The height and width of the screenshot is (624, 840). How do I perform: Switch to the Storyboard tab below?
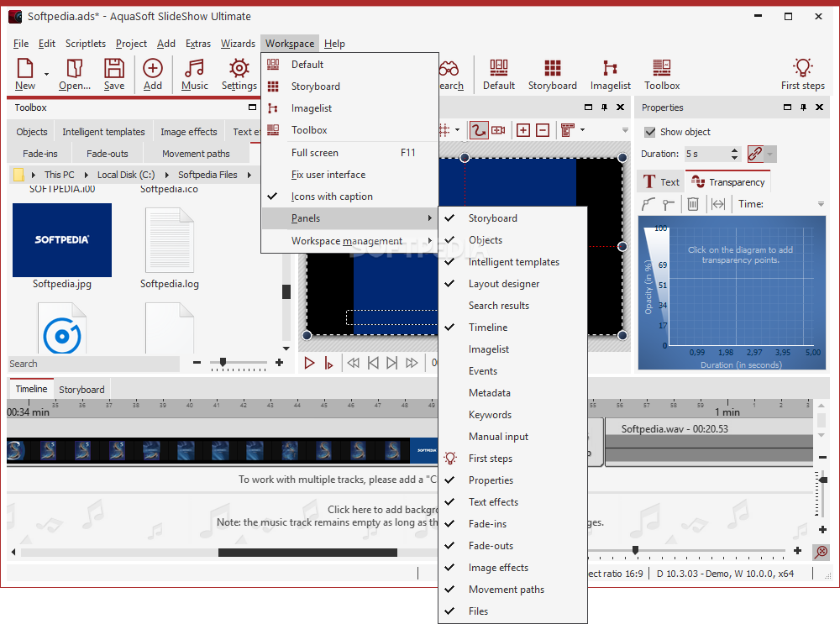pyautogui.click(x=81, y=390)
